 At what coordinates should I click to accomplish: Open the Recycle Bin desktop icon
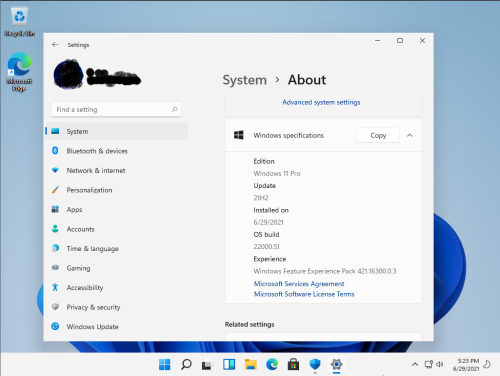click(x=19, y=21)
